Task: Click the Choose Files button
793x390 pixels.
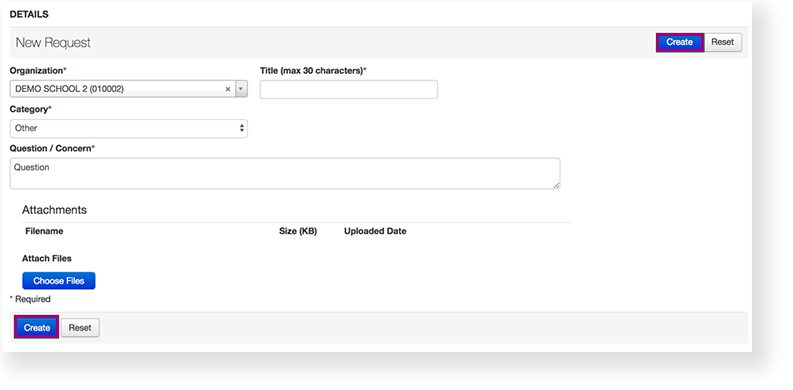Action: point(59,281)
